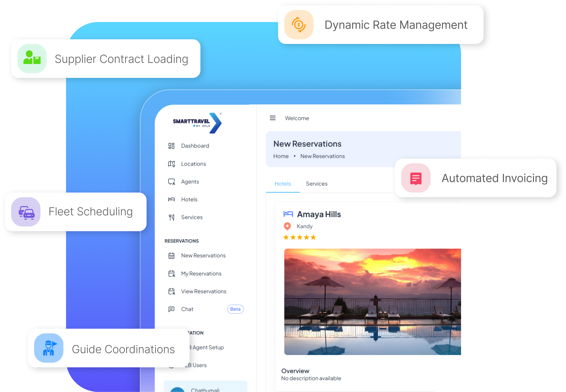
Task: Expand the RESERVATIONS section header
Action: pyautogui.click(x=182, y=241)
